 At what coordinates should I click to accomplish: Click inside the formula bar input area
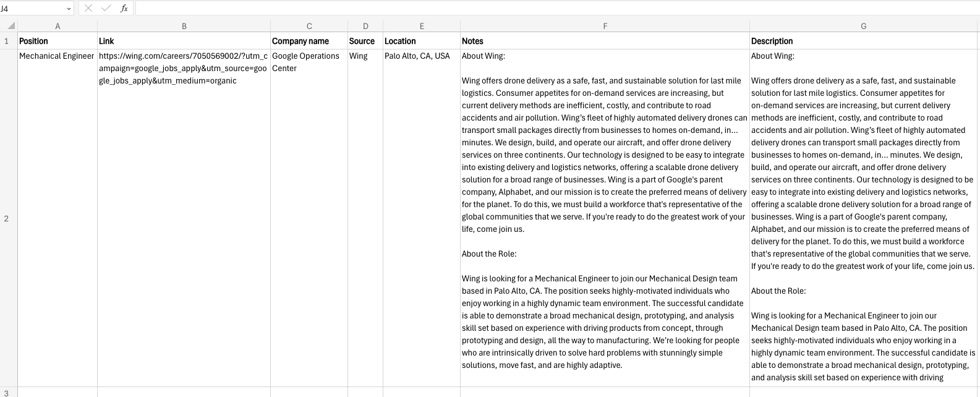point(556,8)
